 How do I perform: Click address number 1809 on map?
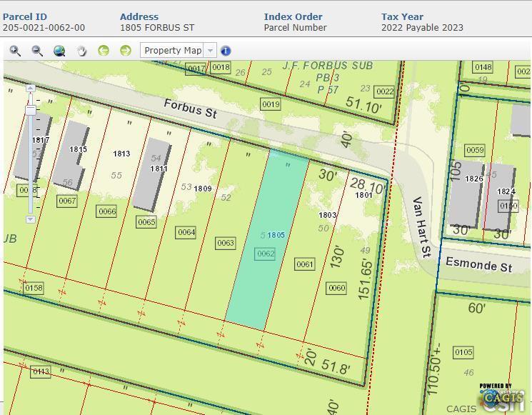[x=203, y=189]
